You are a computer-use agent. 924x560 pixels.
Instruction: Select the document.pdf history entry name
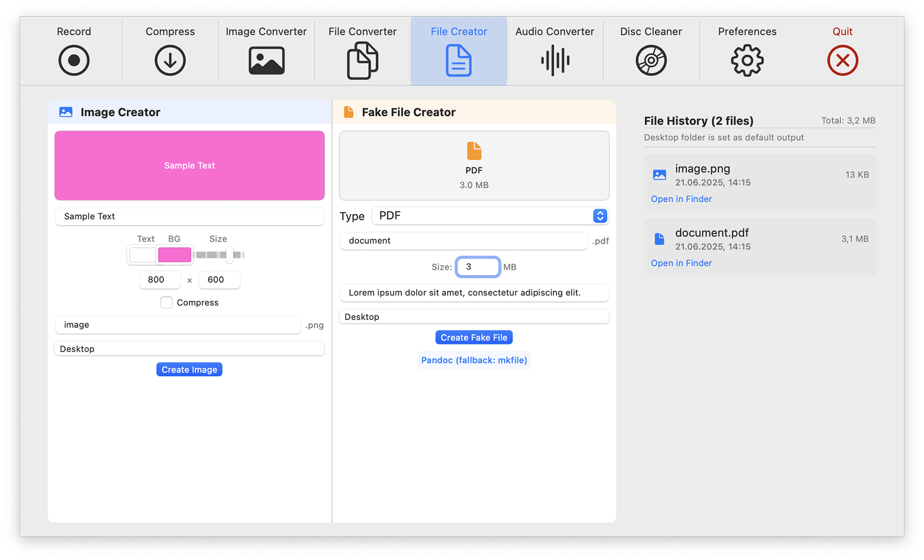point(712,233)
